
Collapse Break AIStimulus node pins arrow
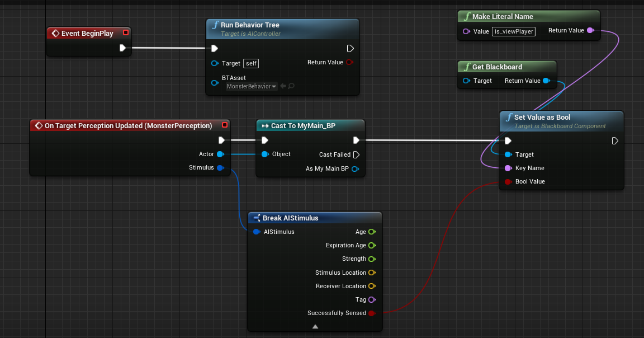315,326
